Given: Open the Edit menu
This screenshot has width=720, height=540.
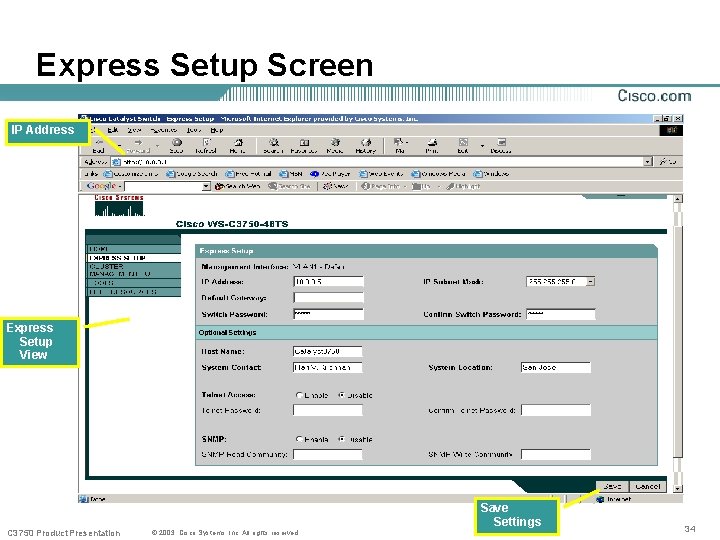Looking at the screenshot, I should click(112, 130).
